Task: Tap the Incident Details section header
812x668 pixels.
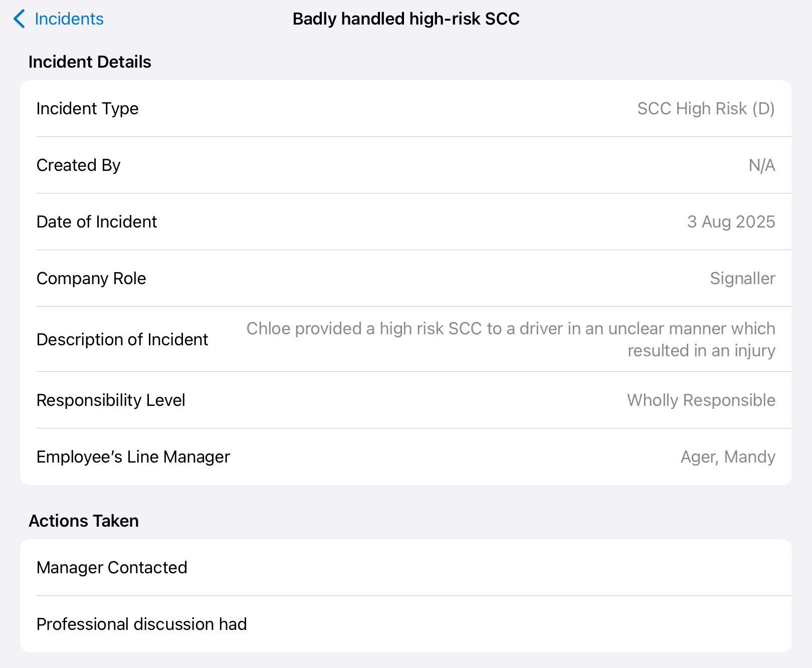Action: point(90,62)
